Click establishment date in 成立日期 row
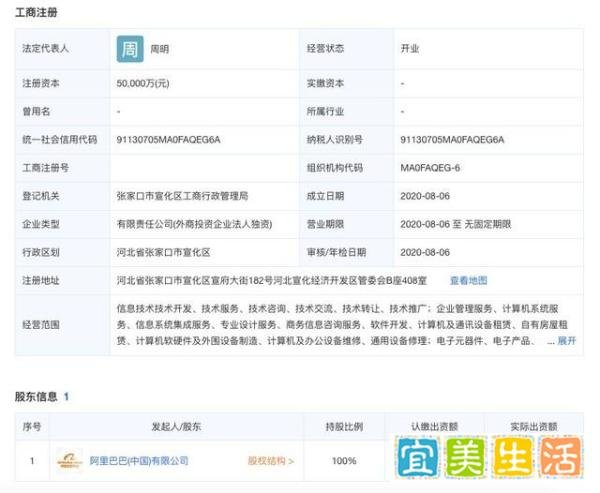 coord(425,196)
